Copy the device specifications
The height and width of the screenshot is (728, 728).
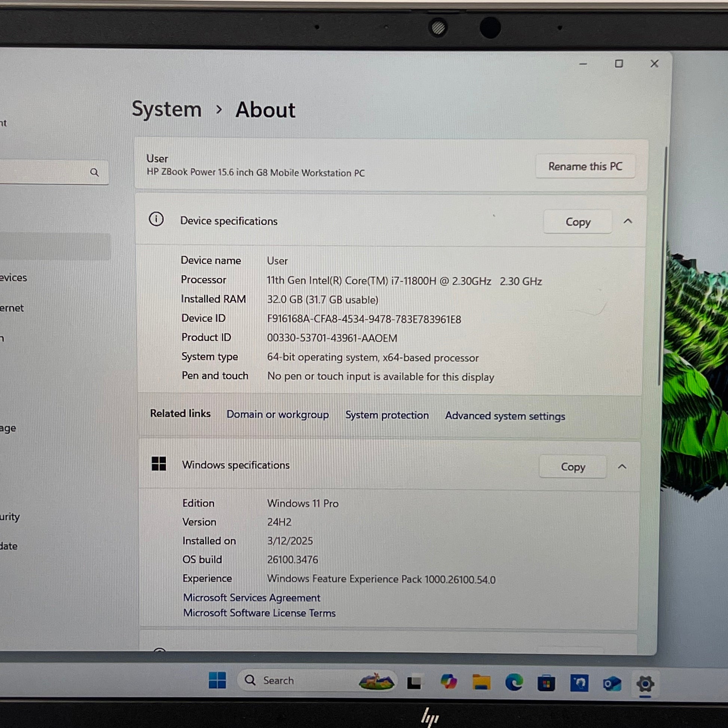(577, 222)
